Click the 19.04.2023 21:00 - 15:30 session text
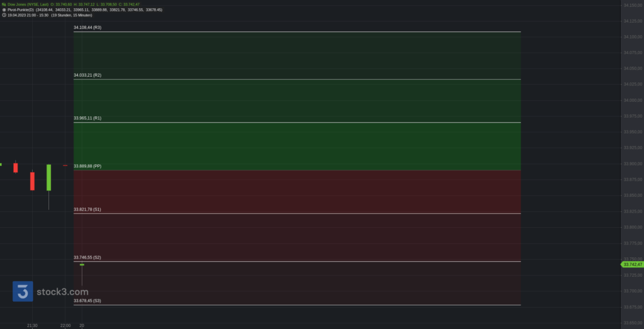Image resolution: width=644 pixels, height=329 pixels. coord(28,15)
